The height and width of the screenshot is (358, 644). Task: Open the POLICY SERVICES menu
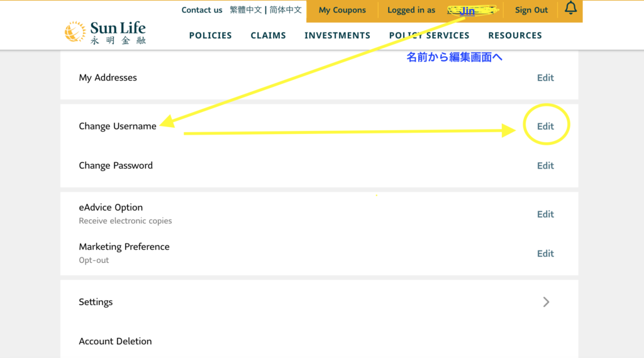click(x=429, y=35)
